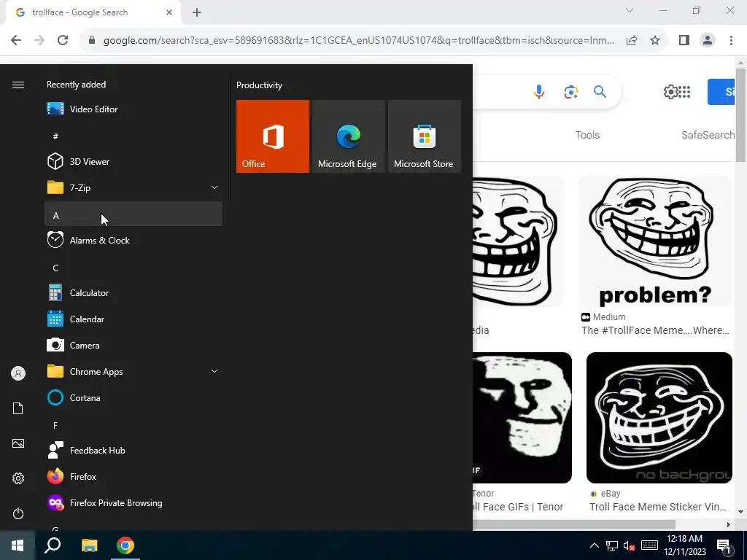Launch 3D Viewer app
Screen dimensions: 747x560
tap(133, 161)
